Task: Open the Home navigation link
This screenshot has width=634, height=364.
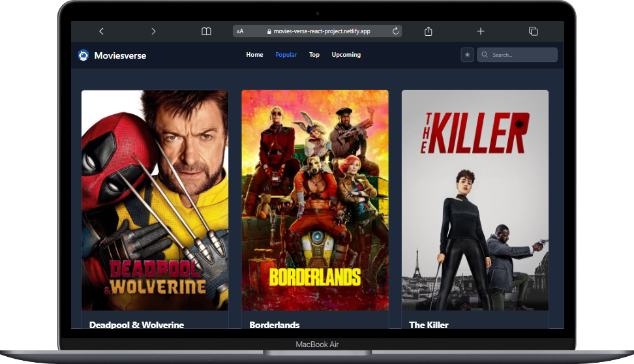Action: coord(255,55)
